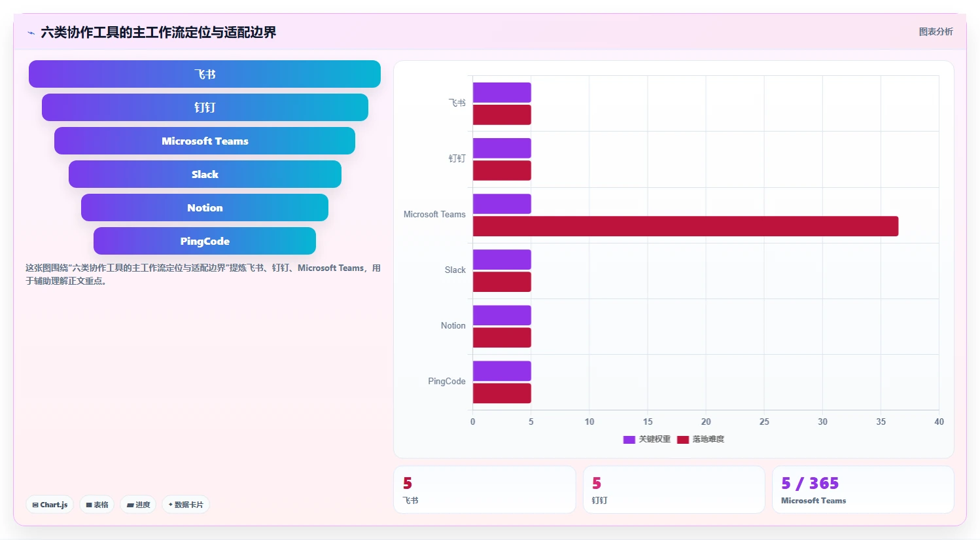Click the purple 关键权重 bar for Notion
Viewport: 980px width, 540px height.
tap(502, 315)
